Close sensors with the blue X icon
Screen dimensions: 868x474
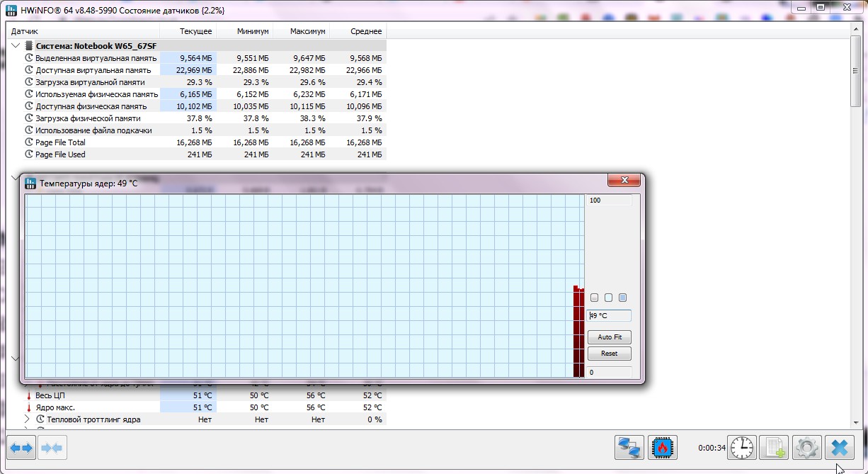(840, 448)
